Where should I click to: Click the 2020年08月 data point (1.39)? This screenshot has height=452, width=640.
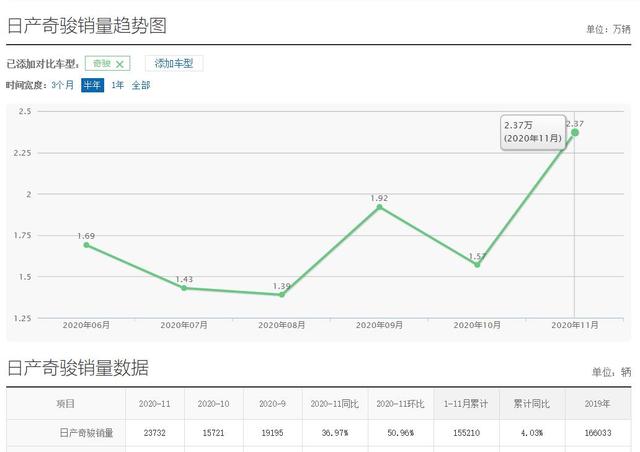282,294
